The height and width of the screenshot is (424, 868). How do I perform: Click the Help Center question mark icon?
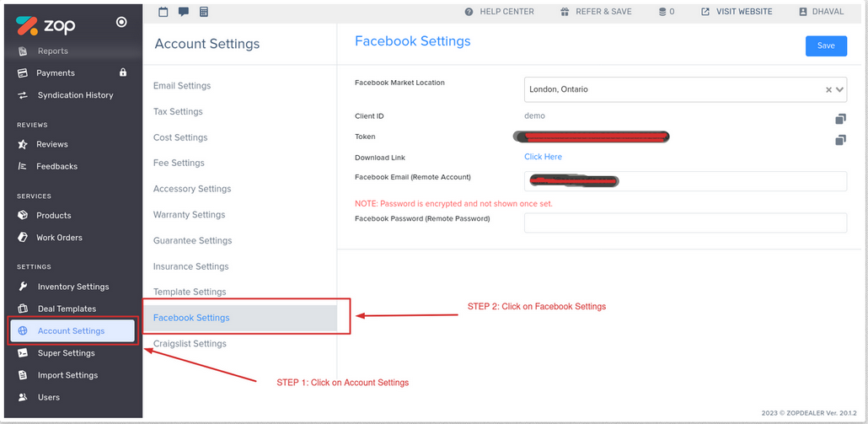coord(469,12)
